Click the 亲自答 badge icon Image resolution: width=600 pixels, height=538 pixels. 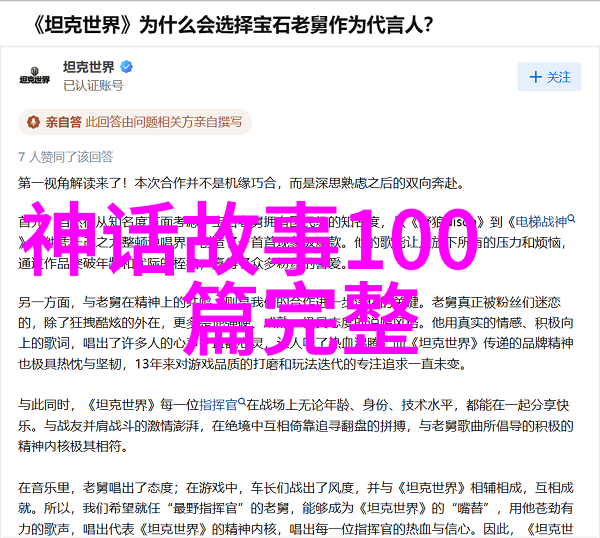33,122
